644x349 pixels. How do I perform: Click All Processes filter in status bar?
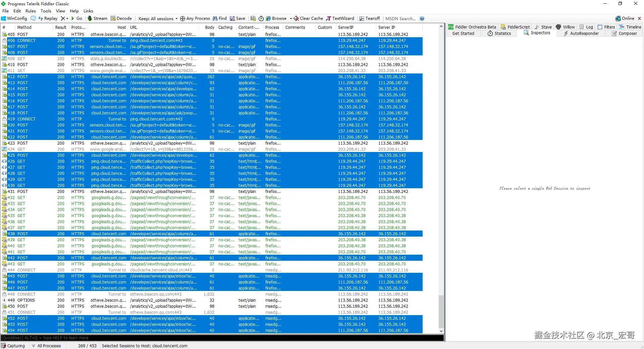pos(46,346)
